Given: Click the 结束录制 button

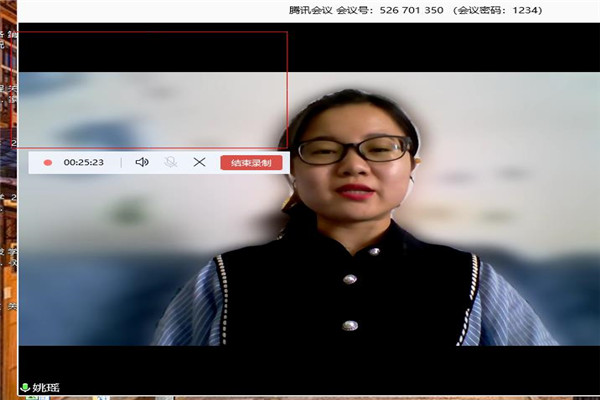Looking at the screenshot, I should tap(251, 162).
